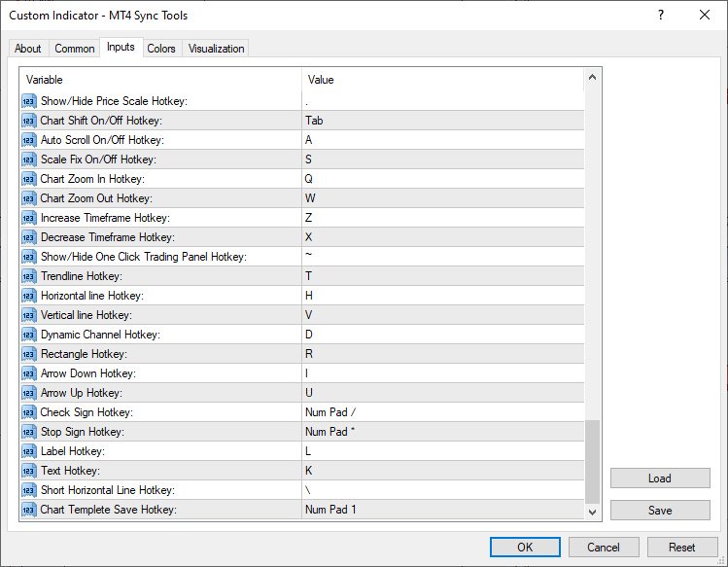The height and width of the screenshot is (567, 728).
Task: Select value 'Z' for Increase Timeframe
Action: tap(308, 219)
